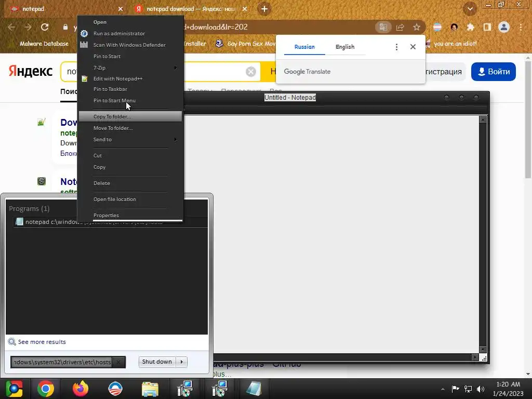
Task: Show hidden system tray icons
Action: (x=443, y=389)
